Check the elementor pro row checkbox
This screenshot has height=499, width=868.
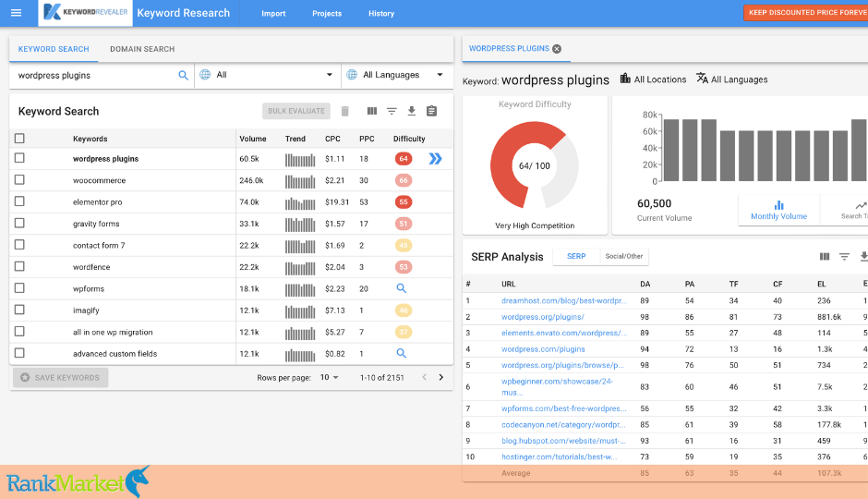point(19,201)
